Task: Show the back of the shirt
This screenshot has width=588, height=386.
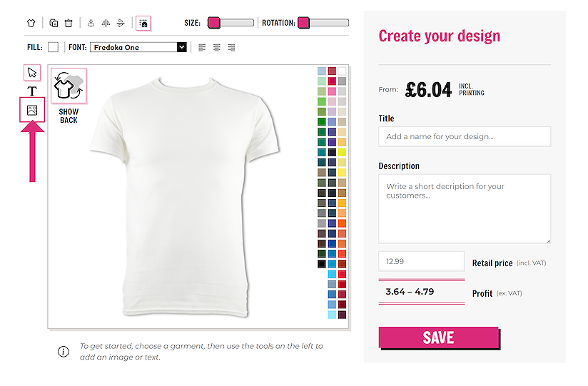Action: coord(69,96)
